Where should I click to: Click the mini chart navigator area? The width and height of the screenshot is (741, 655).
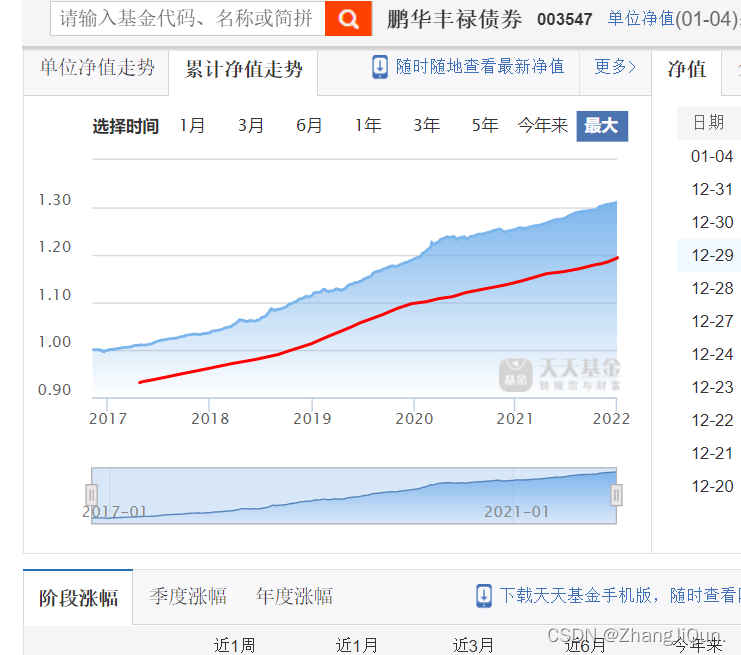pos(354,495)
